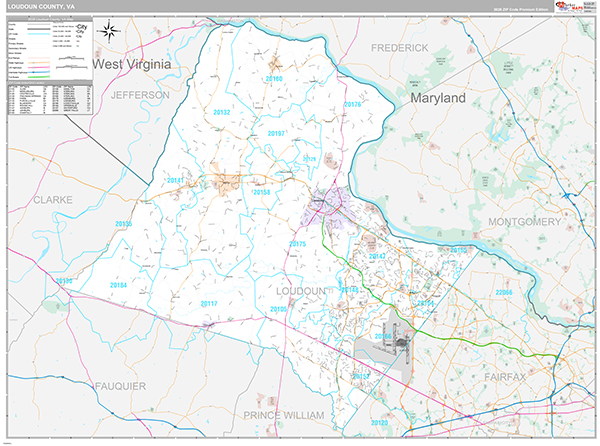The image size is (600, 446).
Task: Open the ZIP code index table
Action: [x=49, y=100]
